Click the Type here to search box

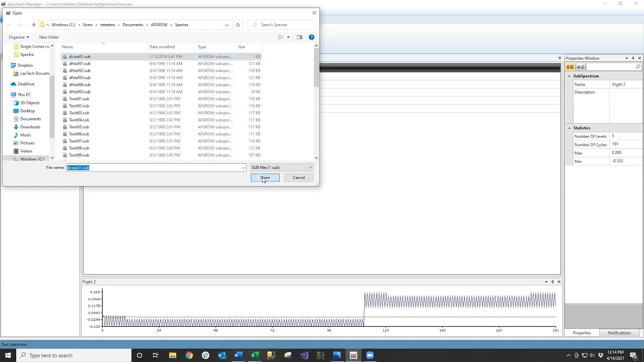click(74, 355)
